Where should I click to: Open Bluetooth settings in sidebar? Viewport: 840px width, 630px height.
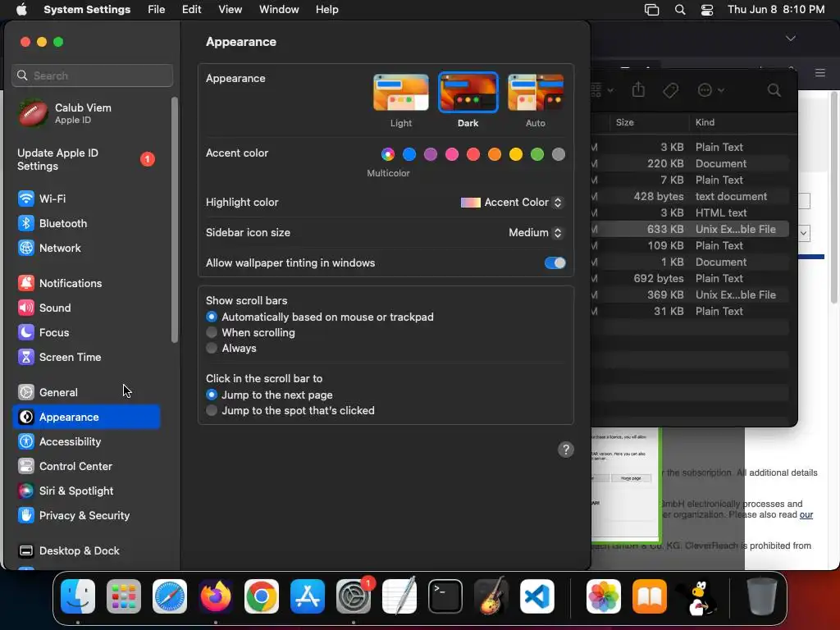[x=85, y=223]
